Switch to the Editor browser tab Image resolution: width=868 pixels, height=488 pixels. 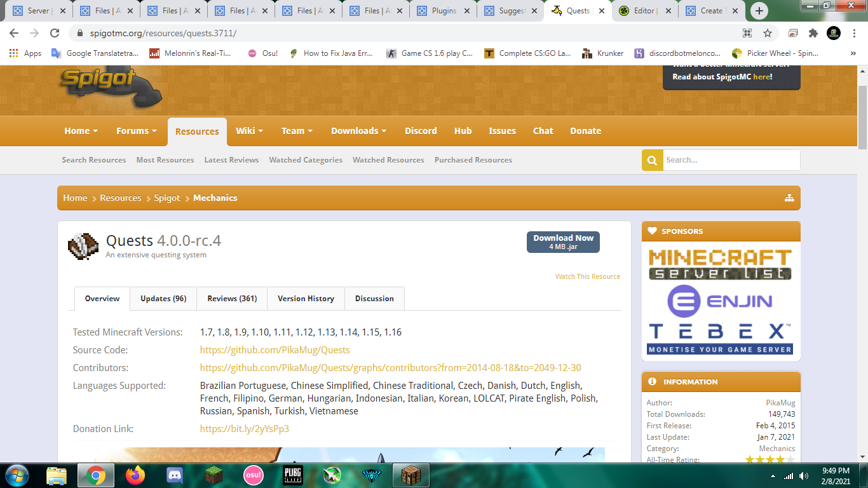coord(644,11)
